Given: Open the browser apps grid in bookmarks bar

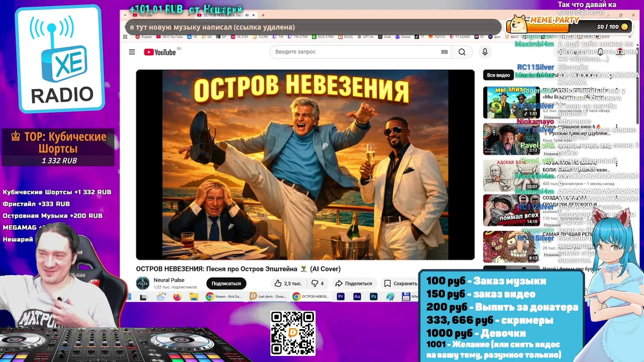Looking at the screenshot, I should 125,37.
